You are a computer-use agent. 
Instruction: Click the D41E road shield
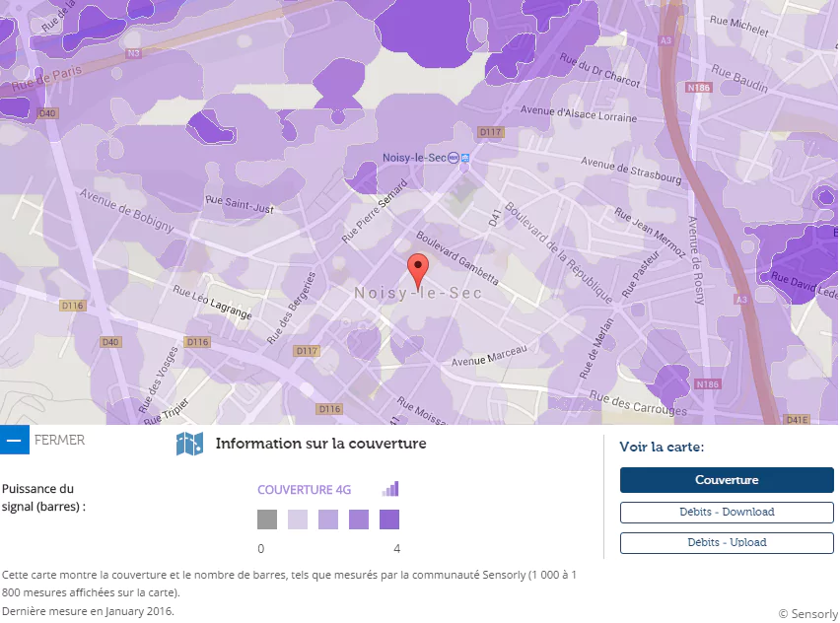(x=797, y=419)
